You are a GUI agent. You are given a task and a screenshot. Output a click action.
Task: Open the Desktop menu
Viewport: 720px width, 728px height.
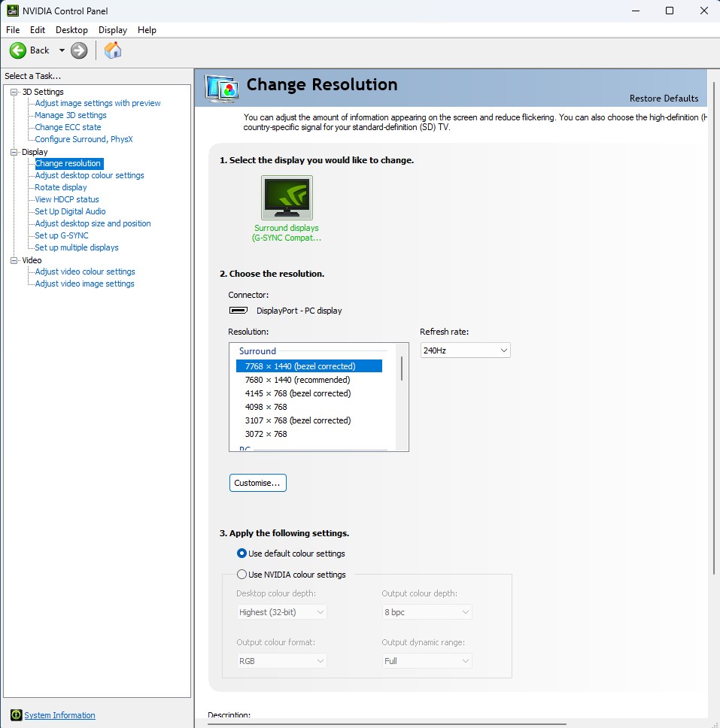coord(71,30)
